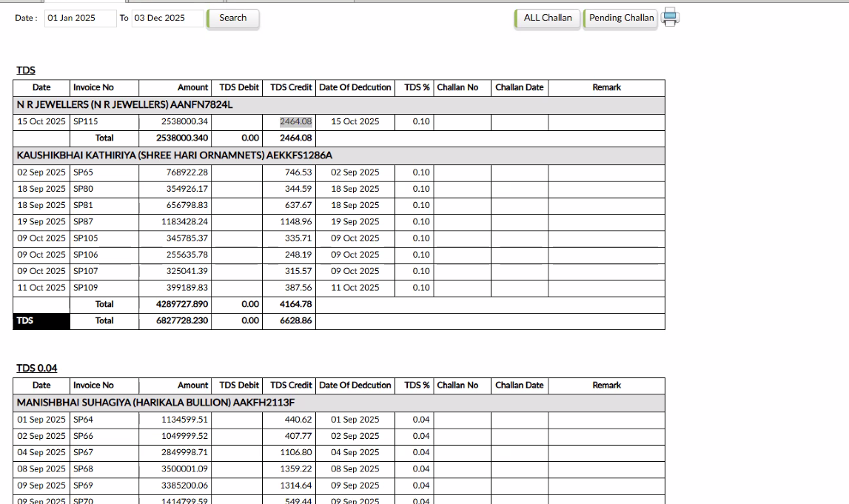Click the To date field 03 Dec 2025
The width and height of the screenshot is (849, 504).
pos(167,19)
